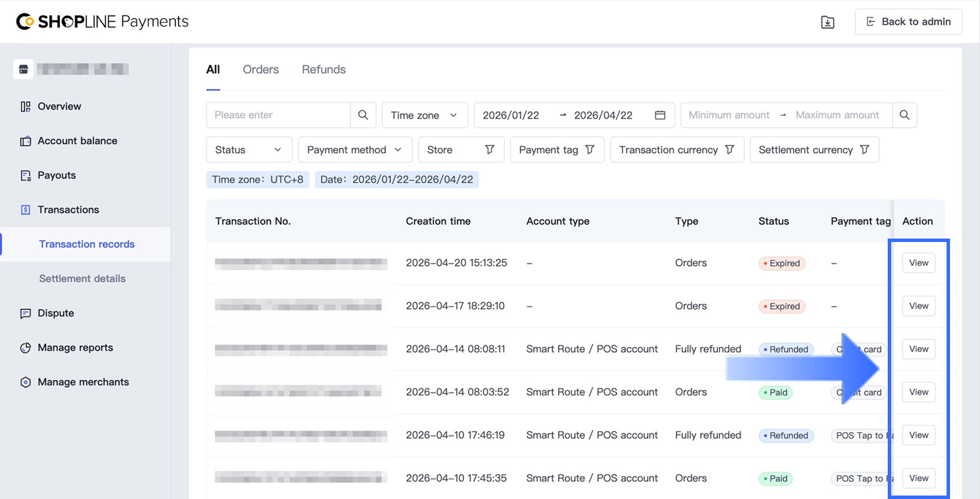The height and width of the screenshot is (499, 980).
Task: Open the Transaction currency filter
Action: coord(677,150)
